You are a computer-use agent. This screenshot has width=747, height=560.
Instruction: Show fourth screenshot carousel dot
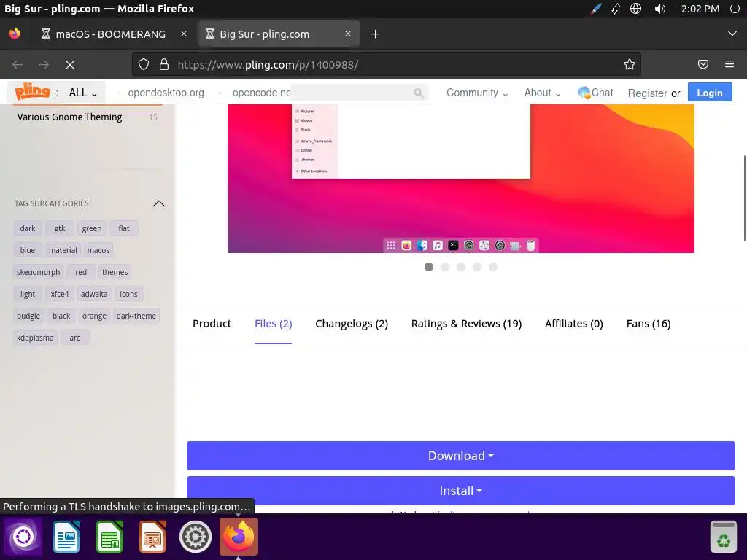[477, 267]
